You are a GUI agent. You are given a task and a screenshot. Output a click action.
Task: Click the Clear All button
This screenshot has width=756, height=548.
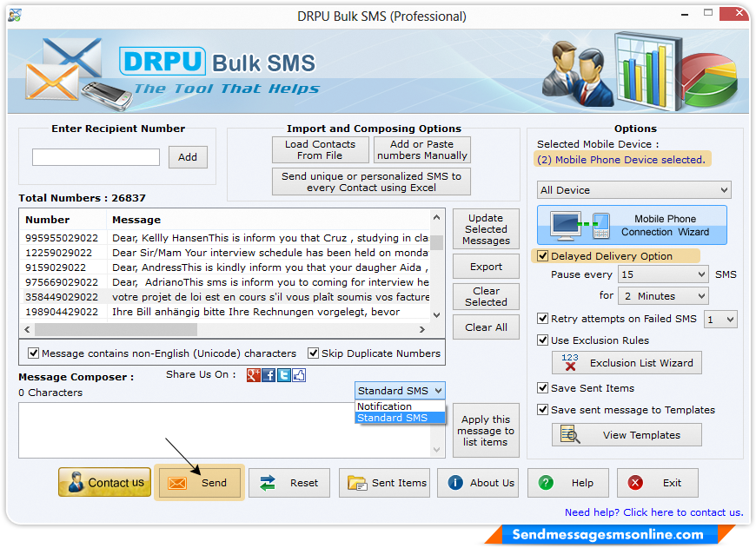point(486,327)
